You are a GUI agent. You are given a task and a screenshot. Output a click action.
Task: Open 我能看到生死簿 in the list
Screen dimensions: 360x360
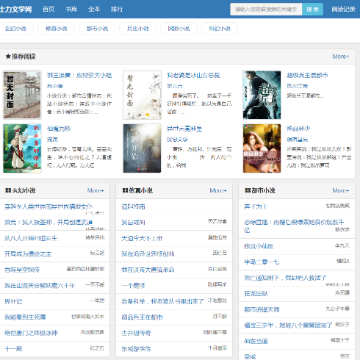pos(25,317)
